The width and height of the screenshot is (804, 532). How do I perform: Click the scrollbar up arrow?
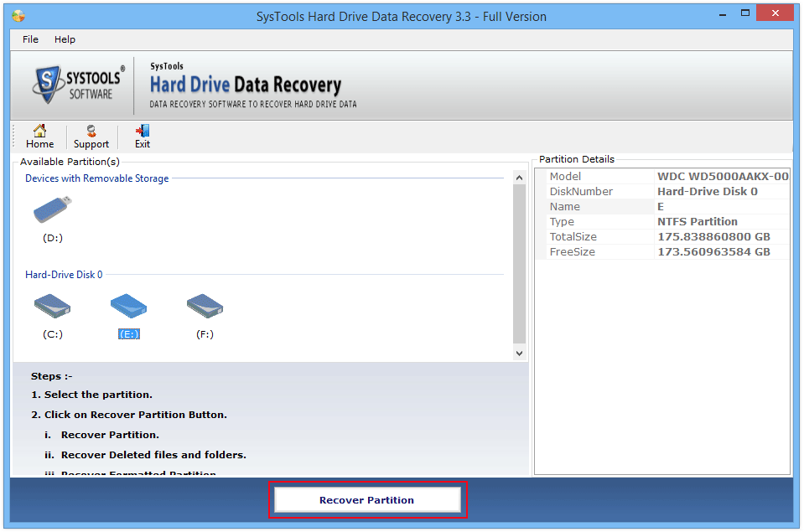click(519, 176)
